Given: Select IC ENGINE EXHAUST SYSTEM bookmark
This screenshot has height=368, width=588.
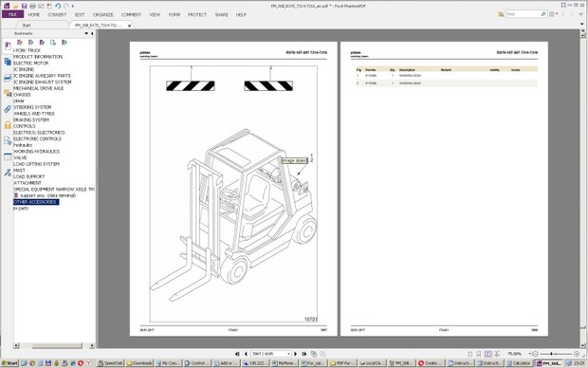Looking at the screenshot, I should click(x=42, y=82).
